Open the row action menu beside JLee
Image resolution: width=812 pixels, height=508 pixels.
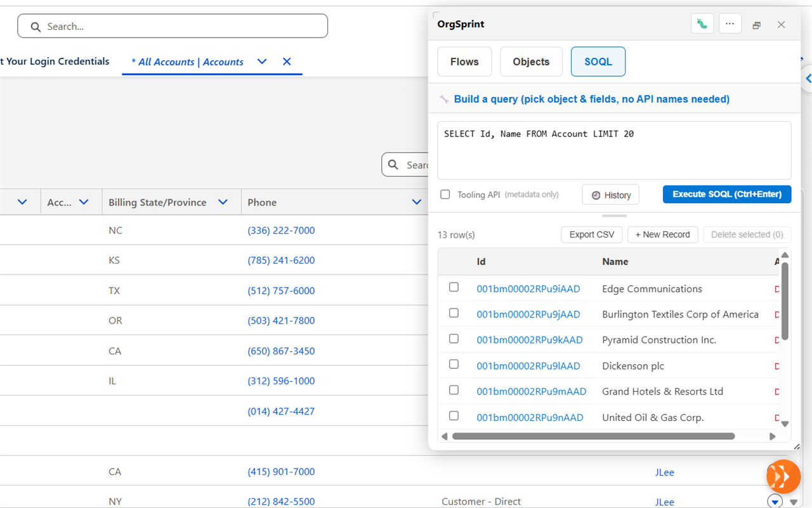775,501
